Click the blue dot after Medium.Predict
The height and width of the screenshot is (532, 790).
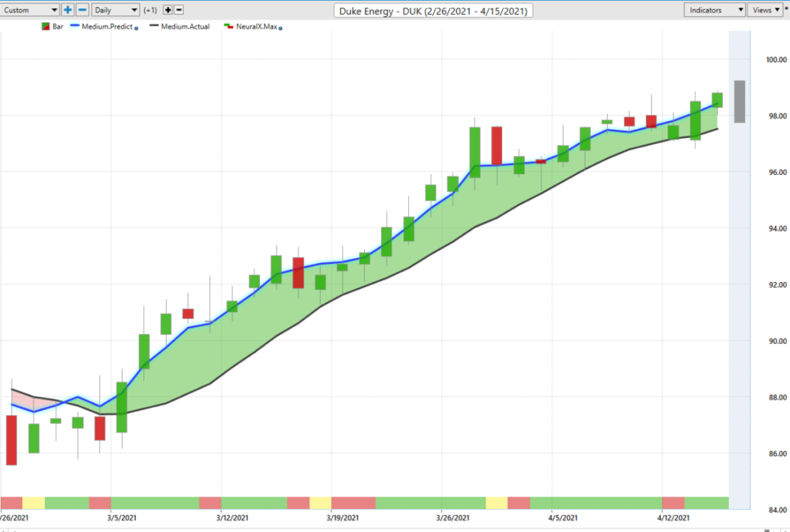pyautogui.click(x=137, y=29)
